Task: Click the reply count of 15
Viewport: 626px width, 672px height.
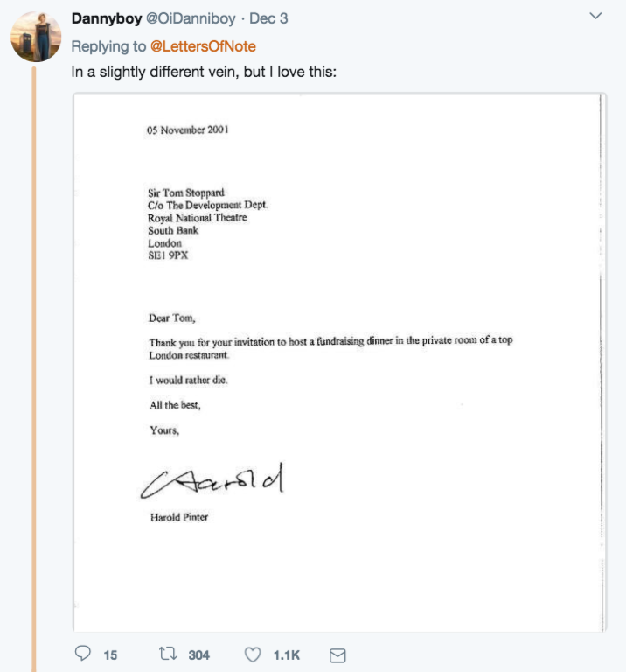Action: [x=110, y=654]
